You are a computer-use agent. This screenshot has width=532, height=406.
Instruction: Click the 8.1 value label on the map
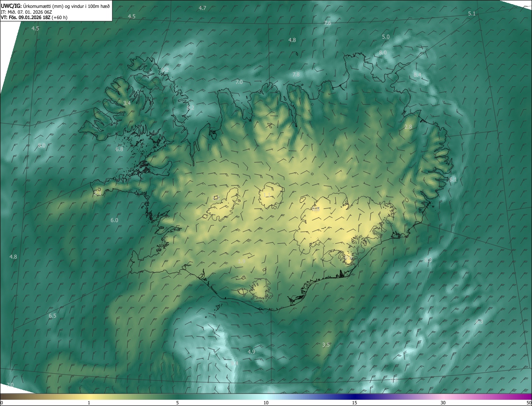(x=453, y=179)
